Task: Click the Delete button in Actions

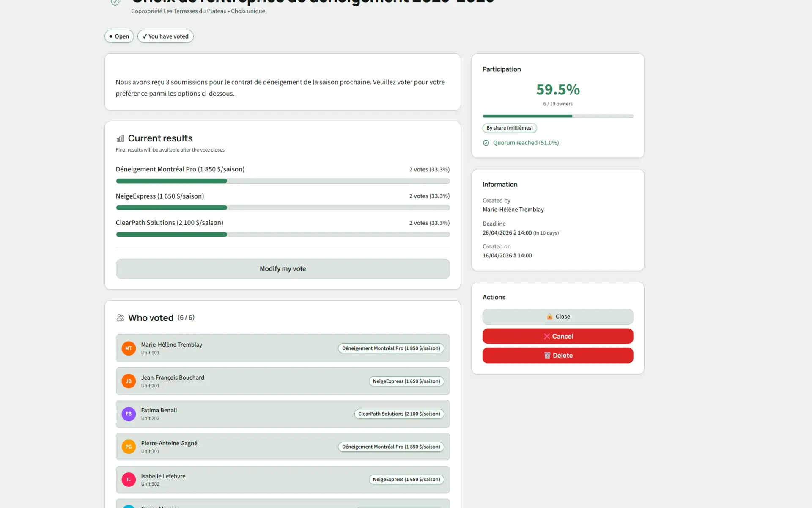Action: [557, 355]
